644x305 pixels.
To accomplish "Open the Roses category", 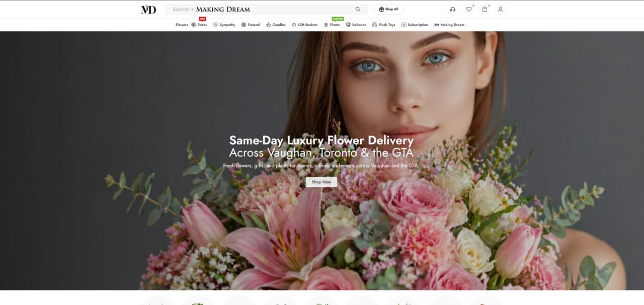I will coord(199,25).
